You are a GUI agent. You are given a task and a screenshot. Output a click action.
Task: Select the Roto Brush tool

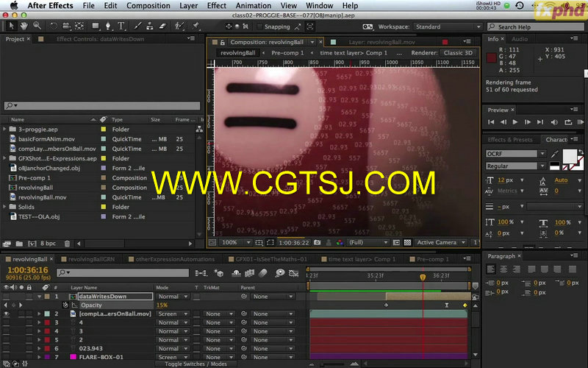pos(179,26)
